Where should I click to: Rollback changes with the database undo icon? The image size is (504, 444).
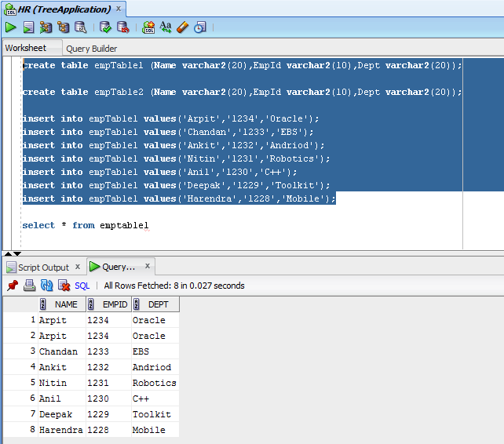(123, 27)
